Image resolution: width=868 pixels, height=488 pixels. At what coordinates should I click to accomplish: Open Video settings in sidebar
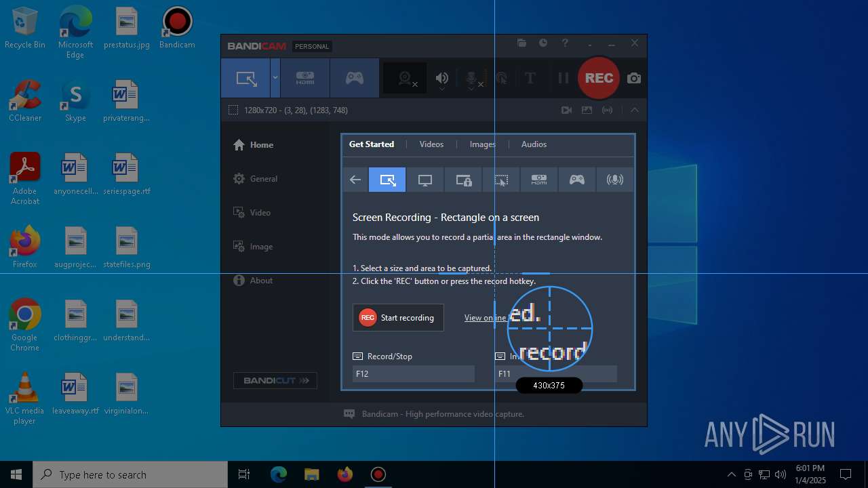click(x=252, y=213)
